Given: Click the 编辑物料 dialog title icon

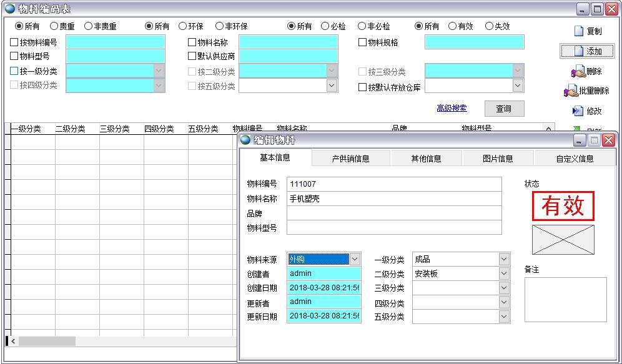Looking at the screenshot, I should click(246, 140).
